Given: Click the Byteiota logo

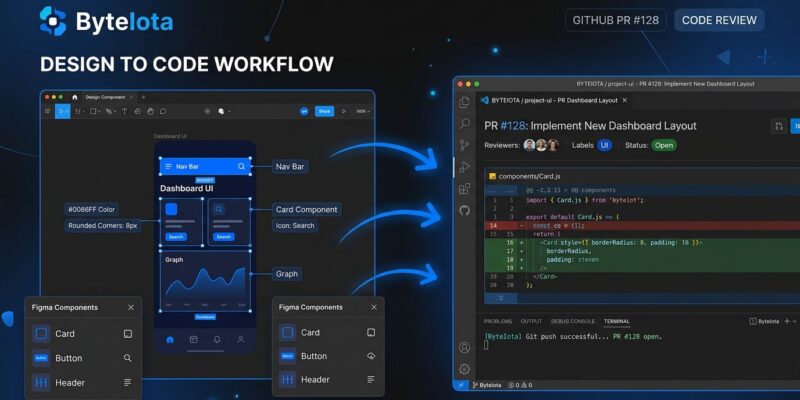Looking at the screenshot, I should [x=106, y=21].
